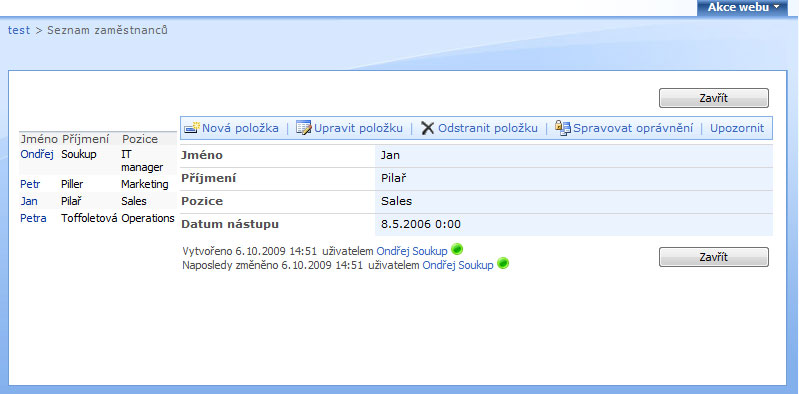Click the Sales cell in employee list
Viewport: 799px width, 394px height.
click(x=134, y=201)
